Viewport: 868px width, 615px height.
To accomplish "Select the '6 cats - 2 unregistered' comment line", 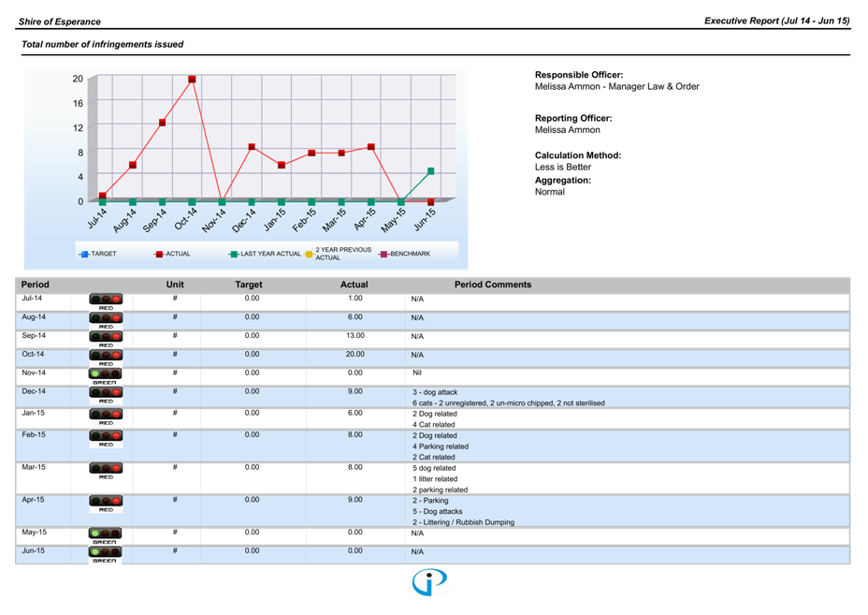I will coord(508,403).
